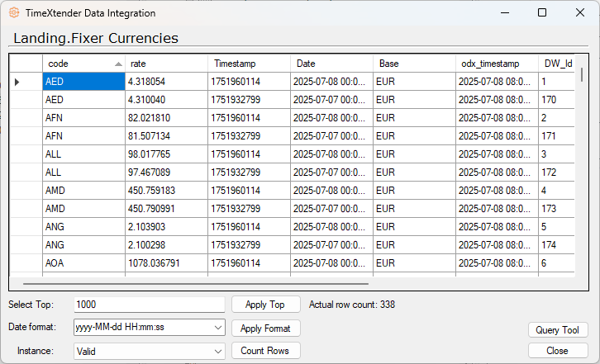This screenshot has height=364, width=600.
Task: Select the cell with rate 2.100298
Action: pos(166,245)
